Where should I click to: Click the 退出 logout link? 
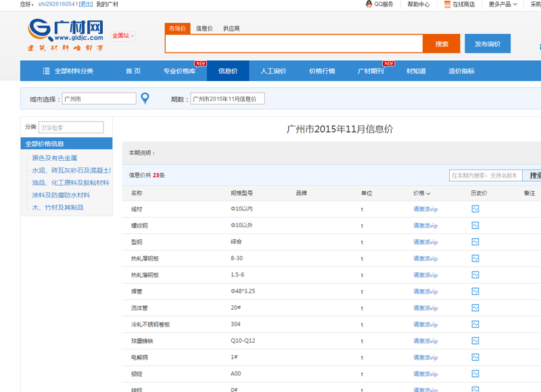point(86,4)
